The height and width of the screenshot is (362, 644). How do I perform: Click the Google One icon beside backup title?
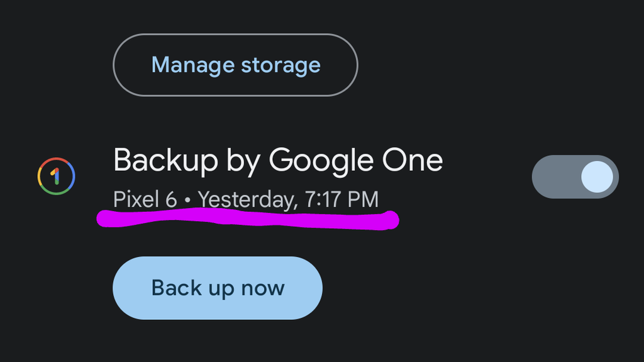click(x=55, y=177)
